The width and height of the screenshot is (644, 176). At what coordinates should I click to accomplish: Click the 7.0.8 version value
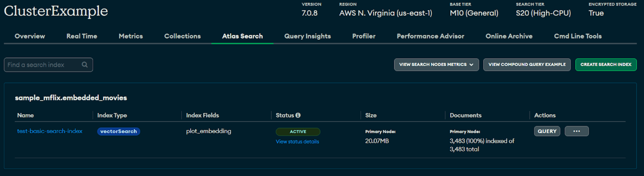(x=309, y=13)
